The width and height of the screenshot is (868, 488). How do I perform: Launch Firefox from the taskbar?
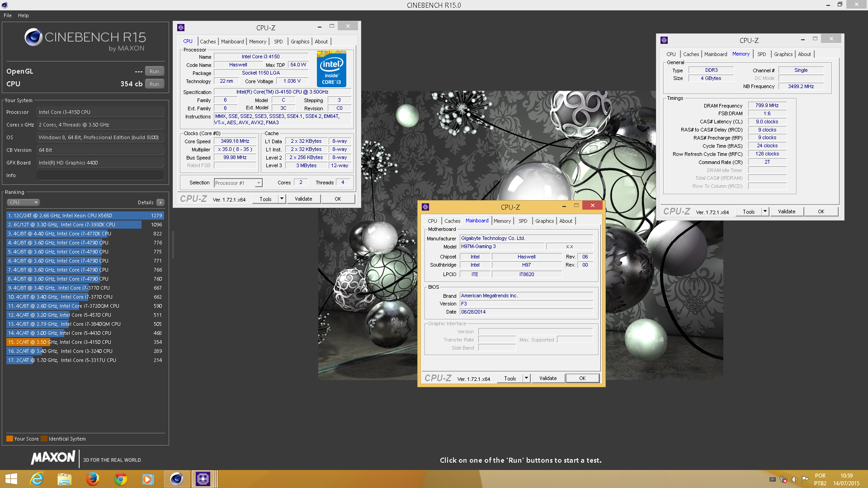point(93,479)
